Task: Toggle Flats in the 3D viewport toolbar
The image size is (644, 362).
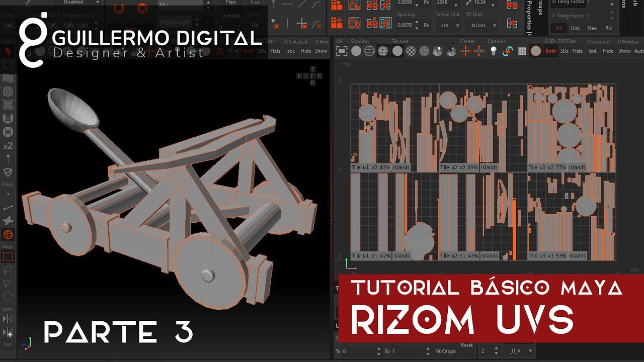Action: pyautogui.click(x=275, y=51)
